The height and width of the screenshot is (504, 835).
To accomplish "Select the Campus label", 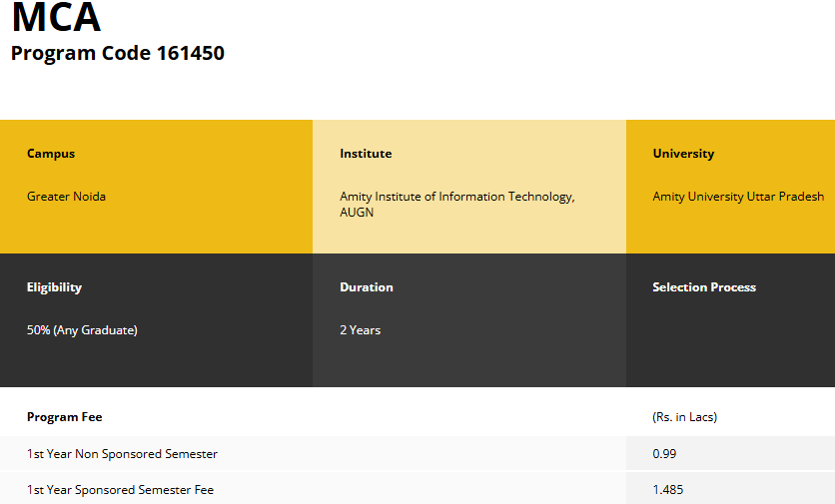I will click(x=51, y=154).
